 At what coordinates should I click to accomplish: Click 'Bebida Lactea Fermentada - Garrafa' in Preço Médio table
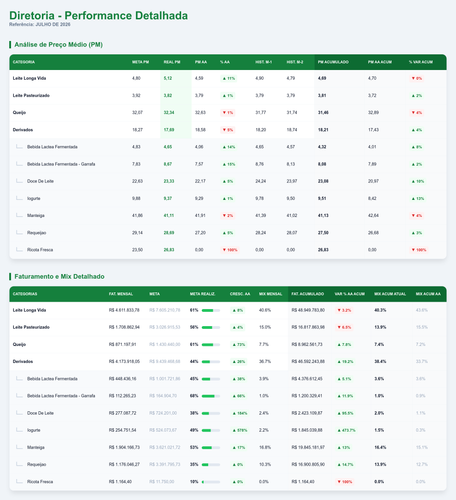61,164
